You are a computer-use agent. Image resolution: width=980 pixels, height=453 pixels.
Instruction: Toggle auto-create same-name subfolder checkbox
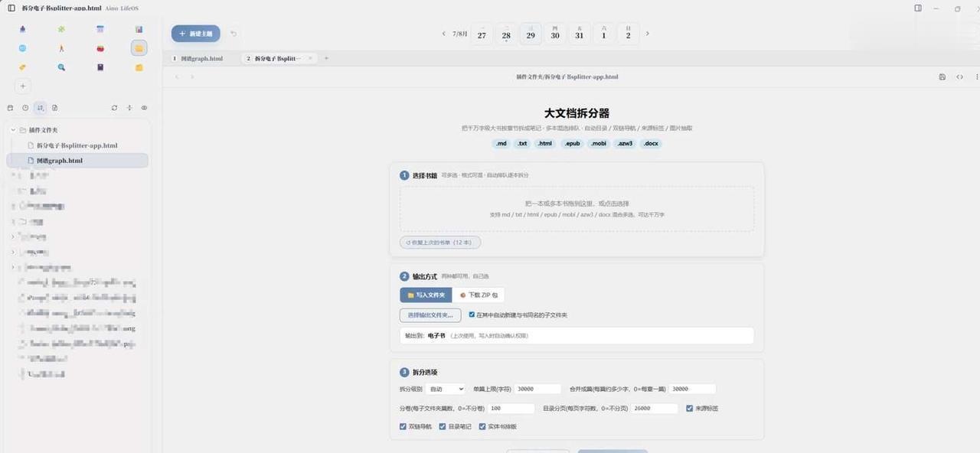(472, 314)
